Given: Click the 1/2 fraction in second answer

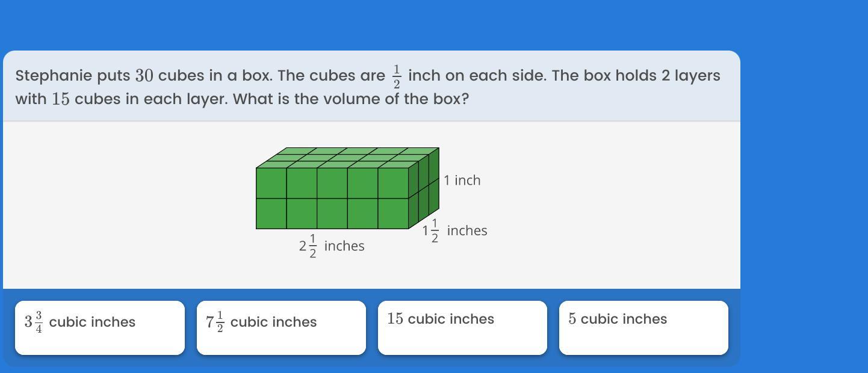Looking at the screenshot, I should point(220,322).
